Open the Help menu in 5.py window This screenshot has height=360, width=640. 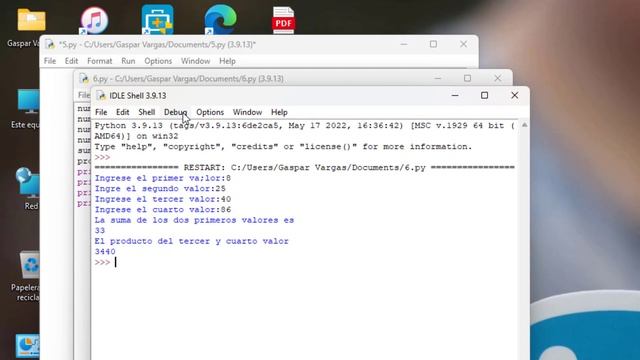click(227, 61)
